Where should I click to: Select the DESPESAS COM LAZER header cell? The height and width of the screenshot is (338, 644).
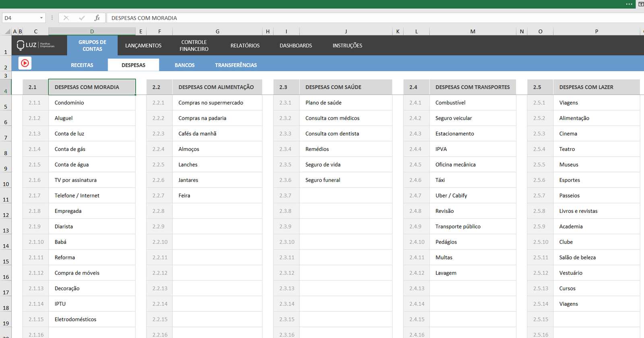point(597,87)
